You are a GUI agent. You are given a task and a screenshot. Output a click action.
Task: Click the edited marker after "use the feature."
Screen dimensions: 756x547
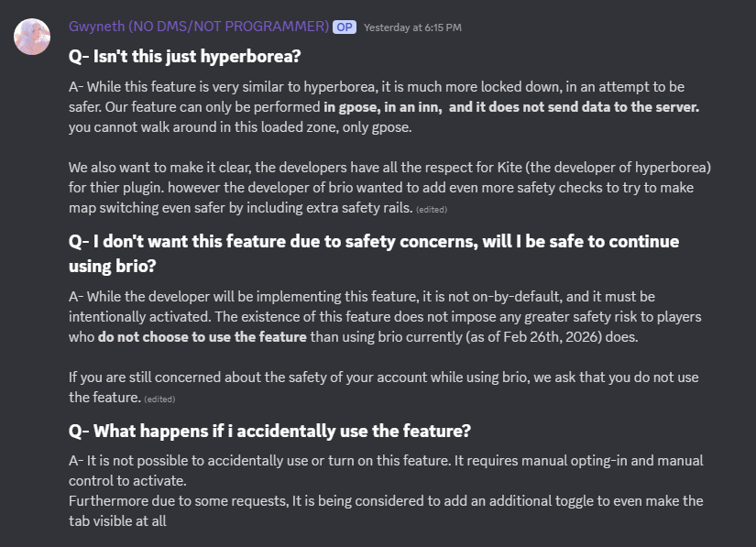159,399
